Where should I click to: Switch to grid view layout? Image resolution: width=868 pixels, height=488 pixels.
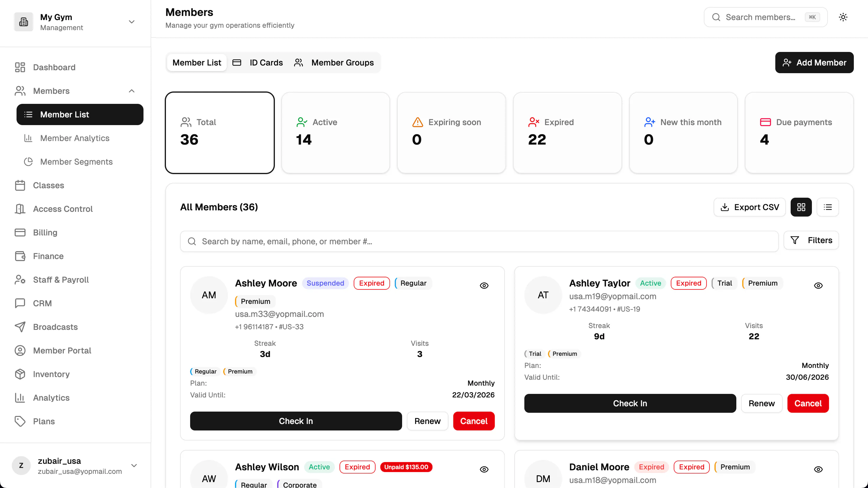[801, 207]
